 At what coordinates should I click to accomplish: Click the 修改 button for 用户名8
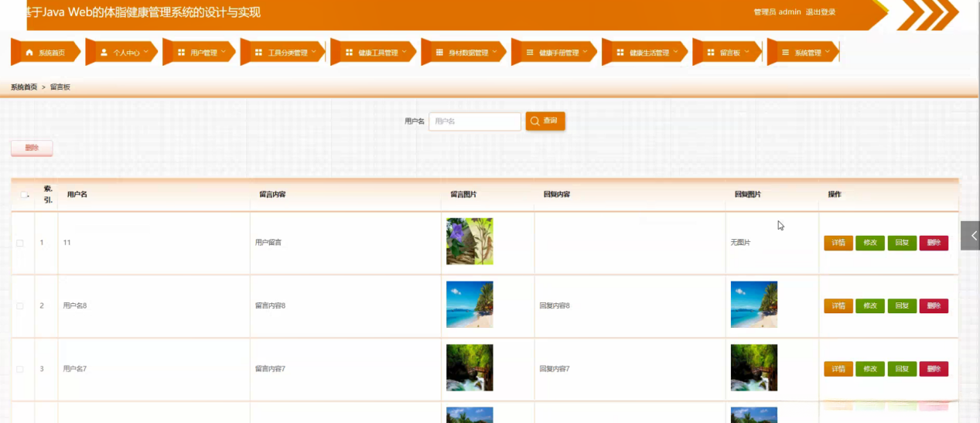pyautogui.click(x=870, y=306)
